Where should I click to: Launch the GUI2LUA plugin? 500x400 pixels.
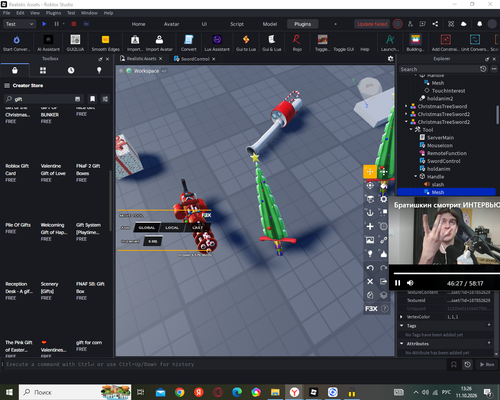75,43
